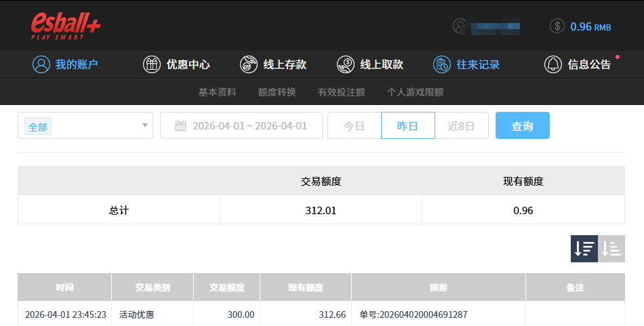The height and width of the screenshot is (326, 644).
Task: Open the 基本资料 submenu tab
Action: pos(217,92)
